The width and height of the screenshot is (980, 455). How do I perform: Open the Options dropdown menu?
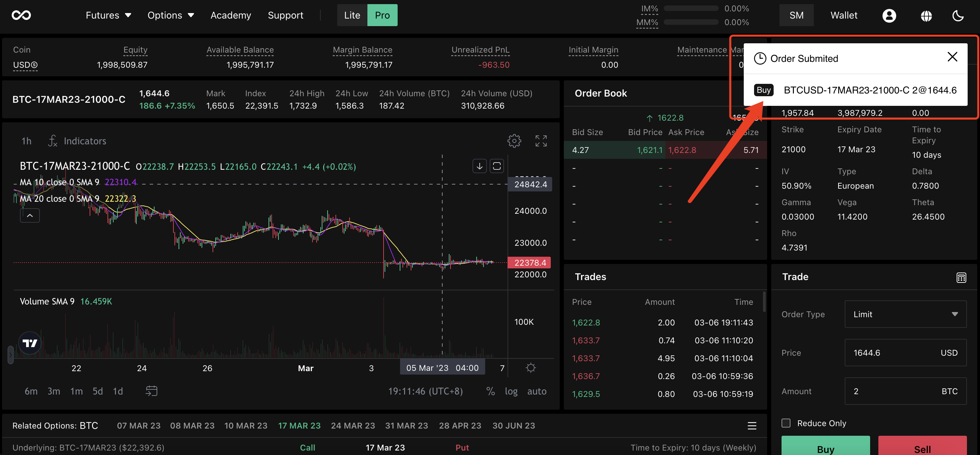click(171, 15)
